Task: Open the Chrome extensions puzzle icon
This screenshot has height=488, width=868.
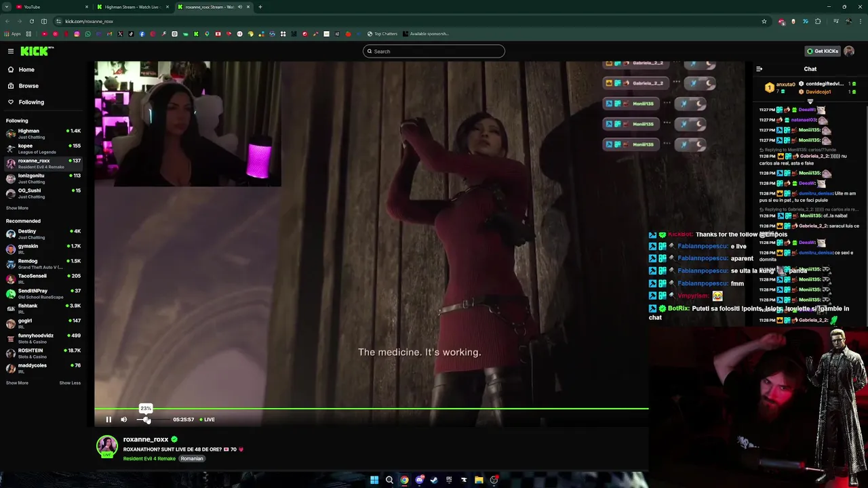Action: pos(818,21)
